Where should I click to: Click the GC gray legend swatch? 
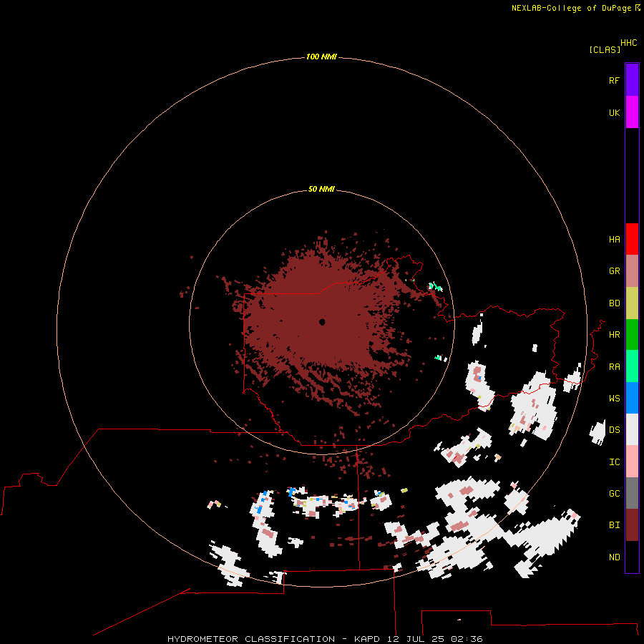click(x=632, y=493)
